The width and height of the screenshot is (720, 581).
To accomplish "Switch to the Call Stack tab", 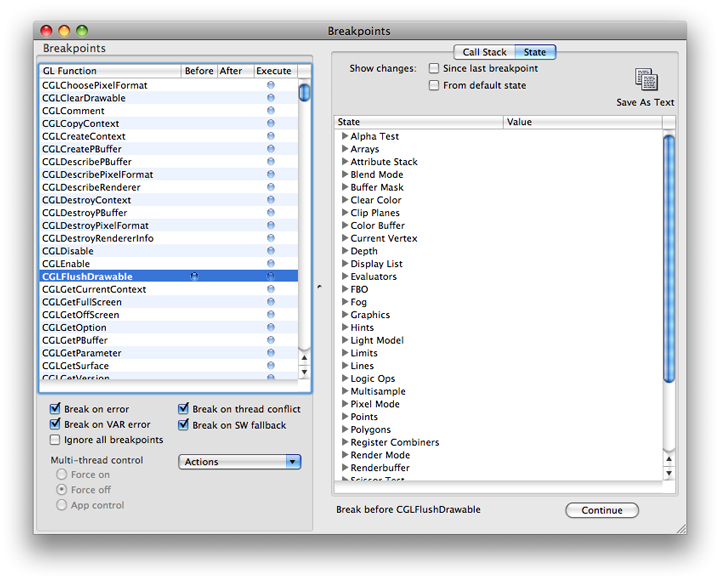I will [x=484, y=52].
